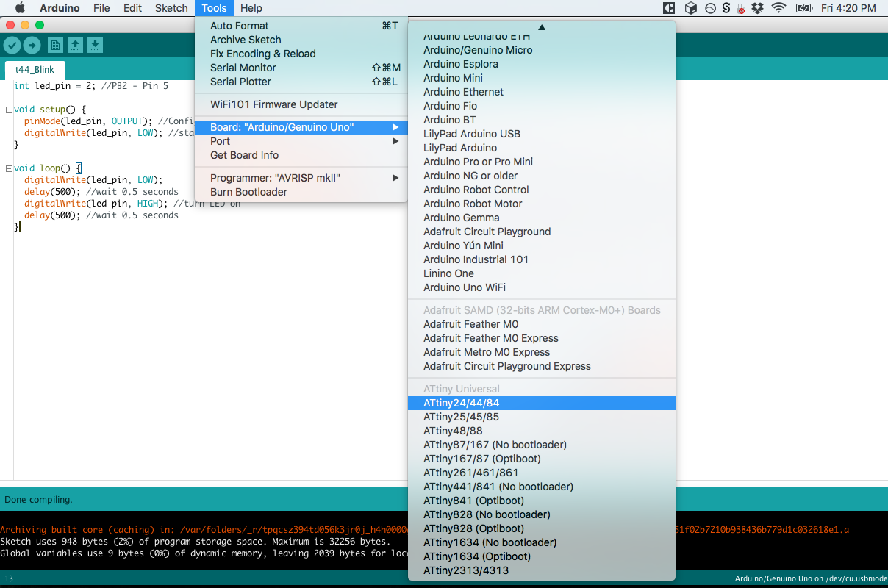The width and height of the screenshot is (888, 588).
Task: Select ATtiny261/461/861 board
Action: pos(542,473)
